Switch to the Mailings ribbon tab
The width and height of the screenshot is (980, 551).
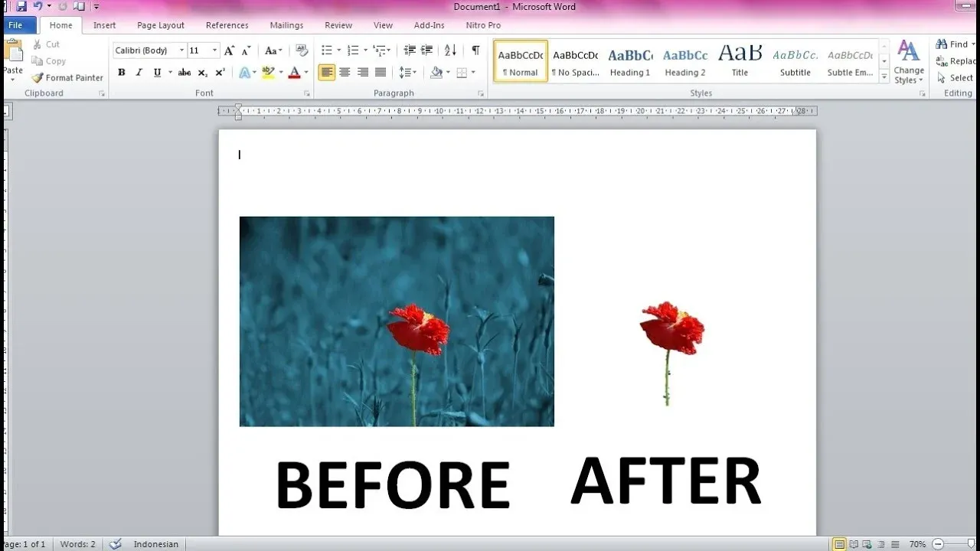(x=286, y=24)
